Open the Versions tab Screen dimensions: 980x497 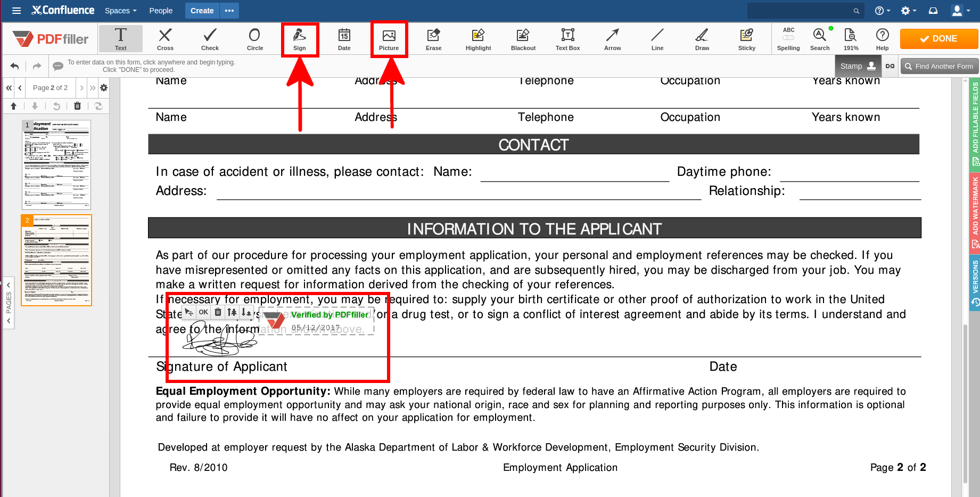pos(975,282)
